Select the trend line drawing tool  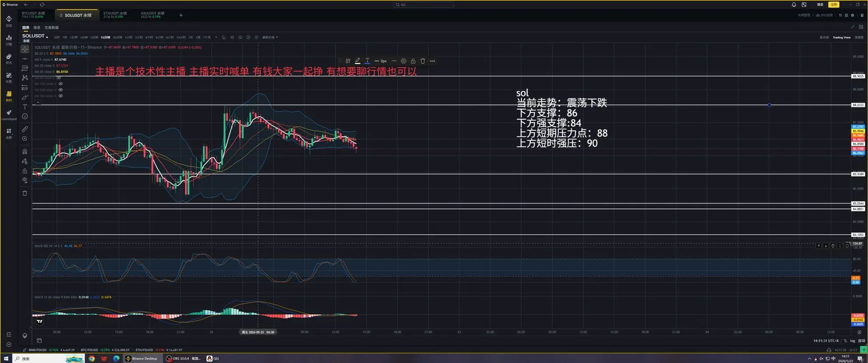25,59
